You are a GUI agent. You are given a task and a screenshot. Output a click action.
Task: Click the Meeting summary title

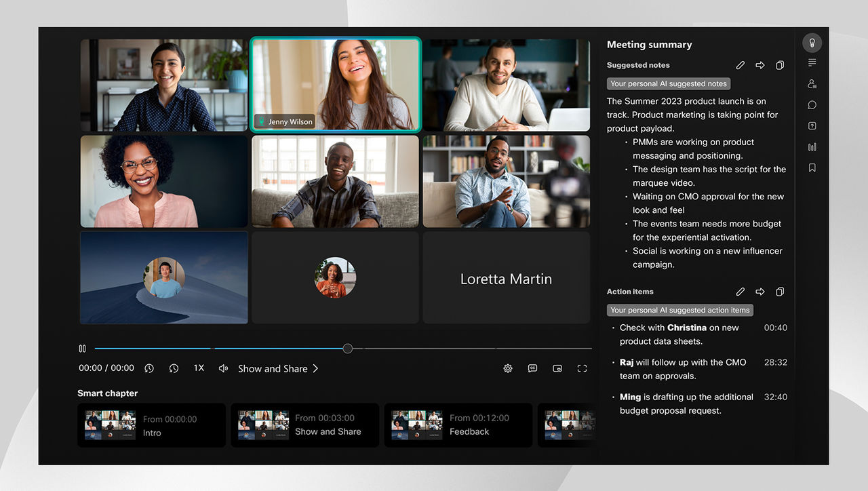tap(649, 45)
